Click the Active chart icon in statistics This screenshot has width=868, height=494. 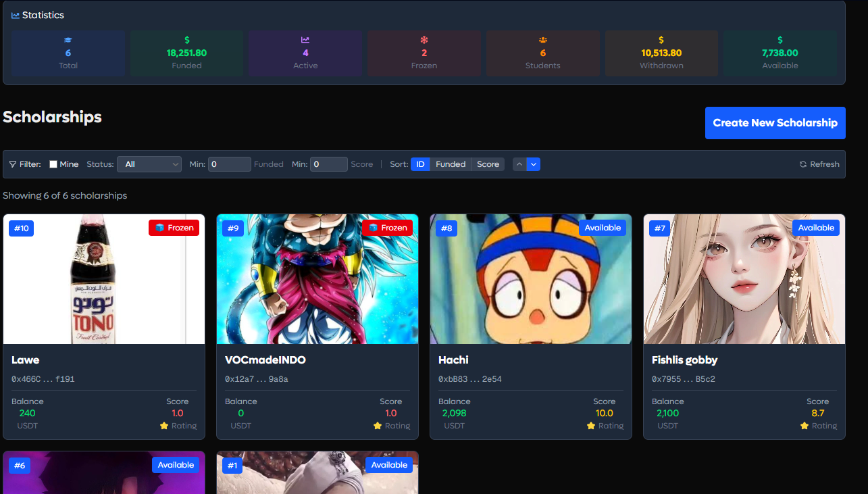[305, 40]
